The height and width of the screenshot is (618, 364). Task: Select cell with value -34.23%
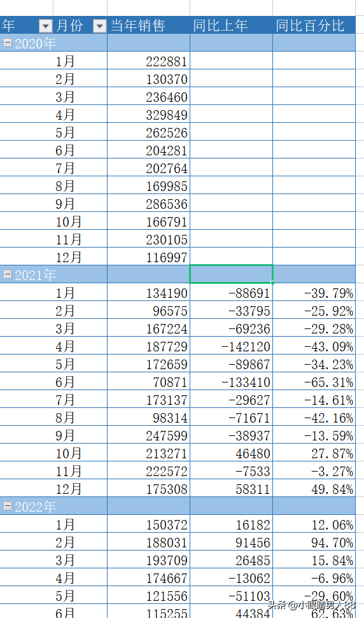tap(314, 364)
